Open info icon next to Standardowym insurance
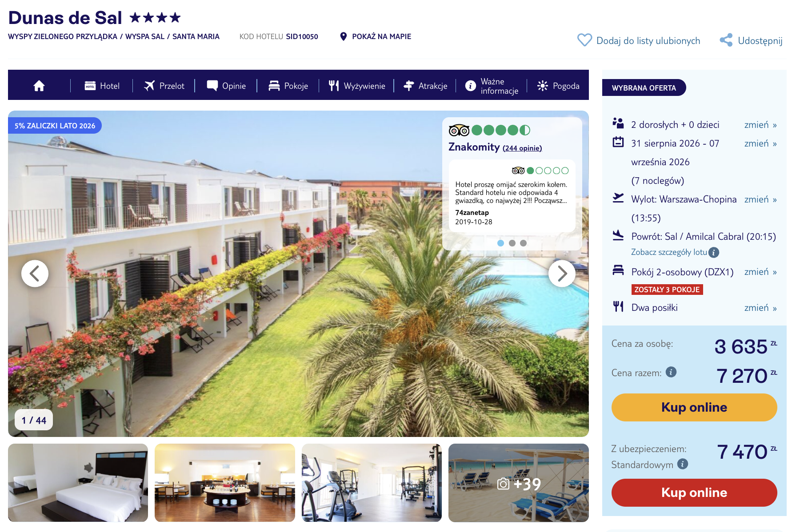792x532 pixels. point(683,464)
